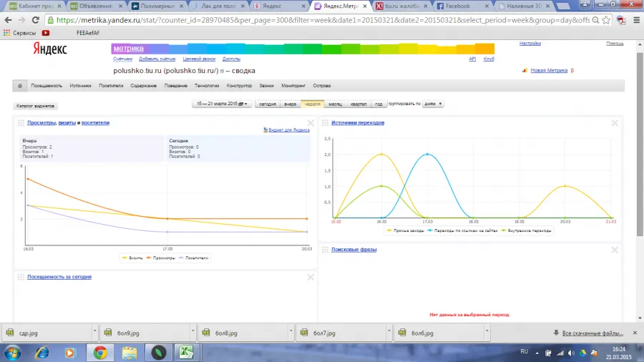Go back with browser back arrow
Screen dimensions: 644x362
click(x=8, y=20)
